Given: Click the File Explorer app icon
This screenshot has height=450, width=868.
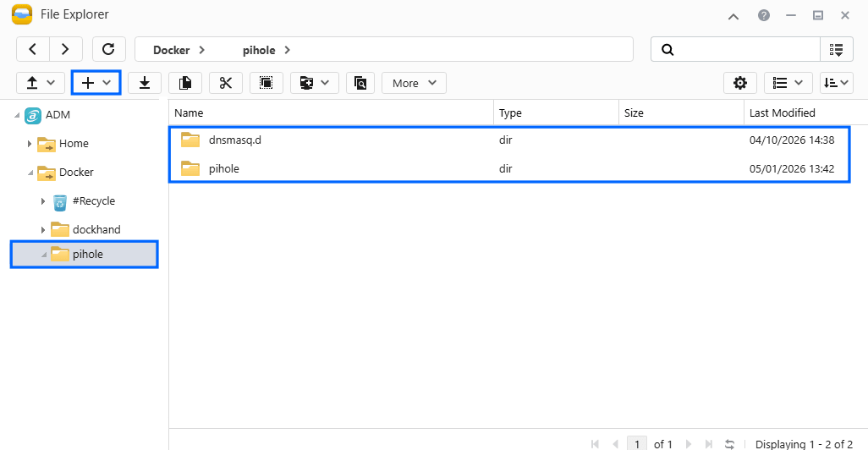Looking at the screenshot, I should tap(22, 14).
